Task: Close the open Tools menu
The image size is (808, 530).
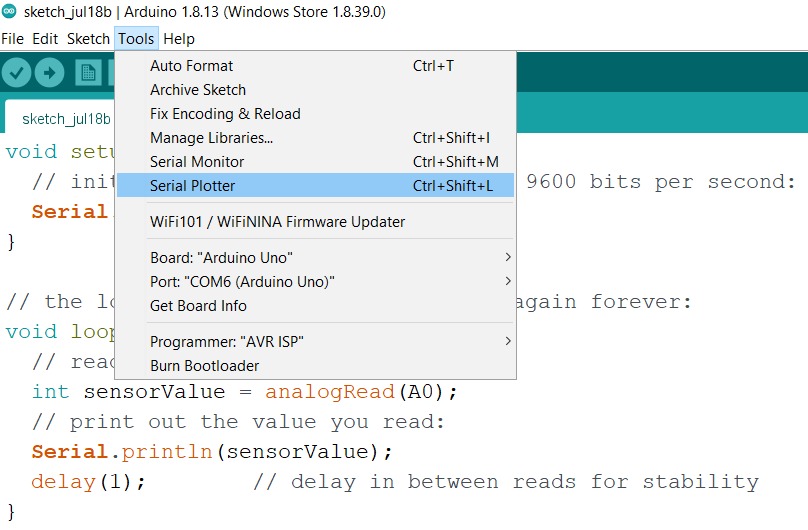Action: (136, 39)
